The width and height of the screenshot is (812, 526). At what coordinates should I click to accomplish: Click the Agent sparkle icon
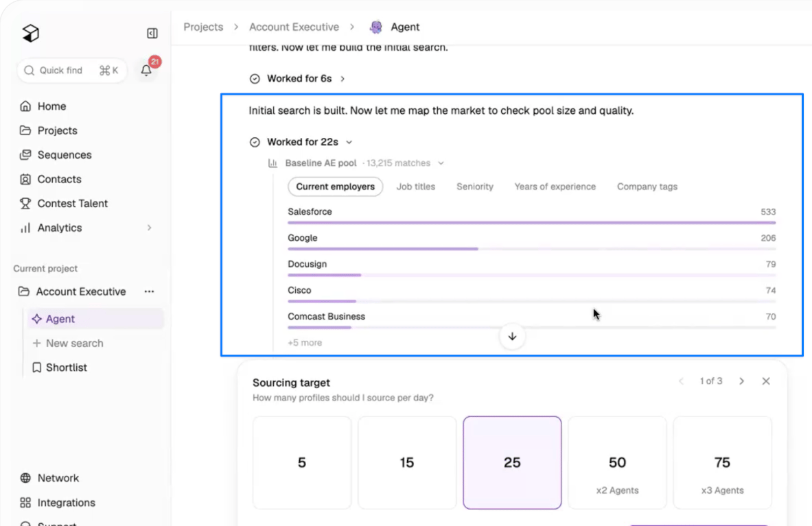(x=37, y=319)
